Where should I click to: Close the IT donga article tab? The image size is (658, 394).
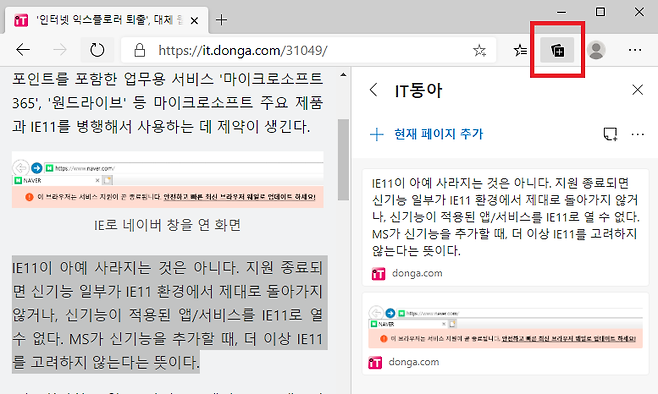(194, 21)
